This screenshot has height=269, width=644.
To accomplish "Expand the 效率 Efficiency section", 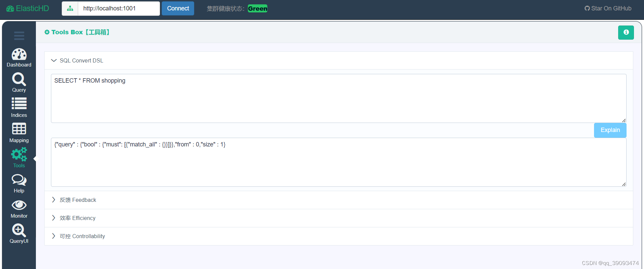I will 339,218.
